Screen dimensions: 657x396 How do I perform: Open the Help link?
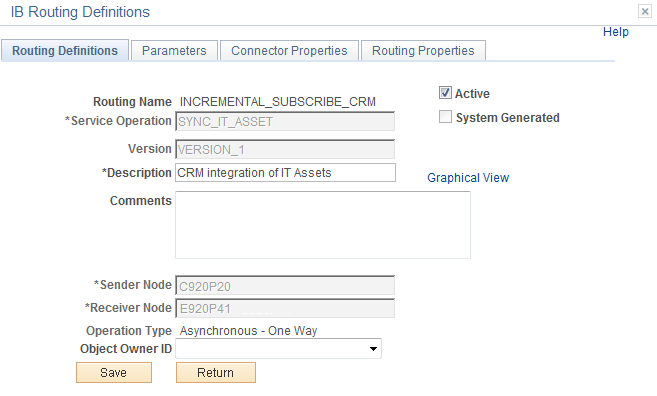point(616,32)
